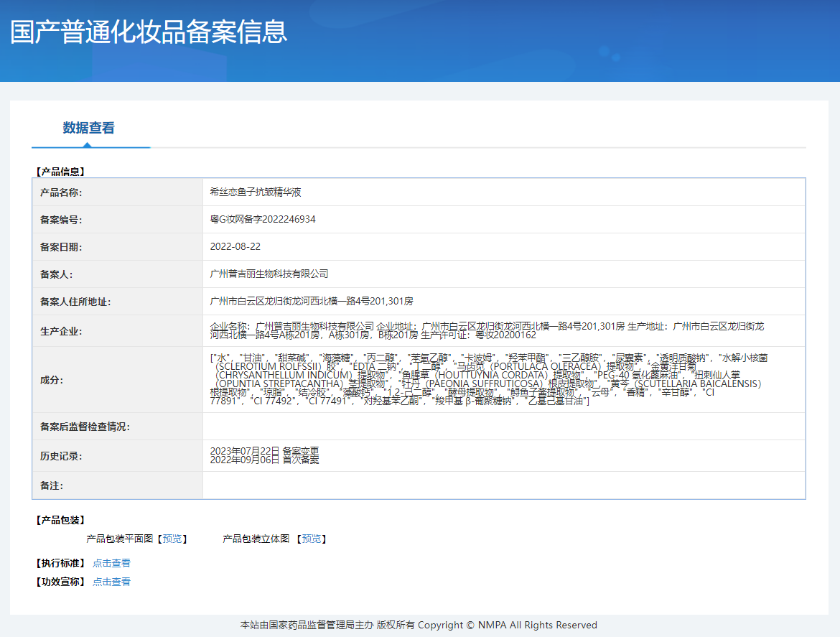Click the 备案日期 value 2022-08-22
Viewport: 840px width, 637px height.
pyautogui.click(x=235, y=247)
